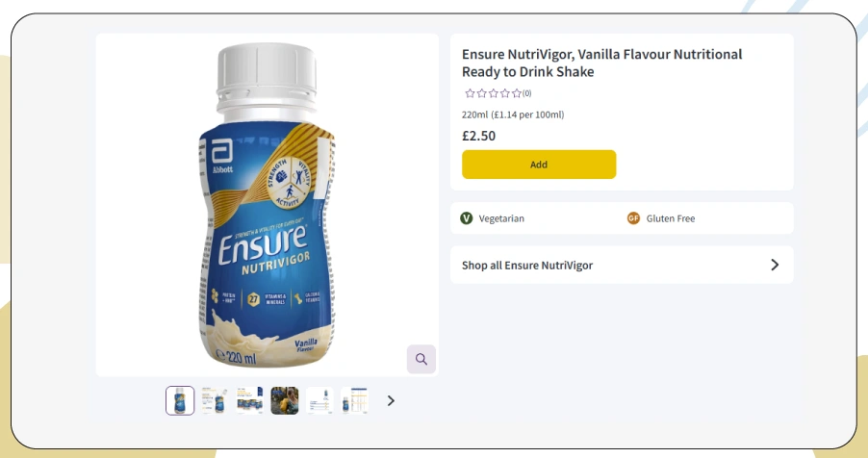Add the Ensure shake to basket
This screenshot has height=458, width=868.
[539, 165]
